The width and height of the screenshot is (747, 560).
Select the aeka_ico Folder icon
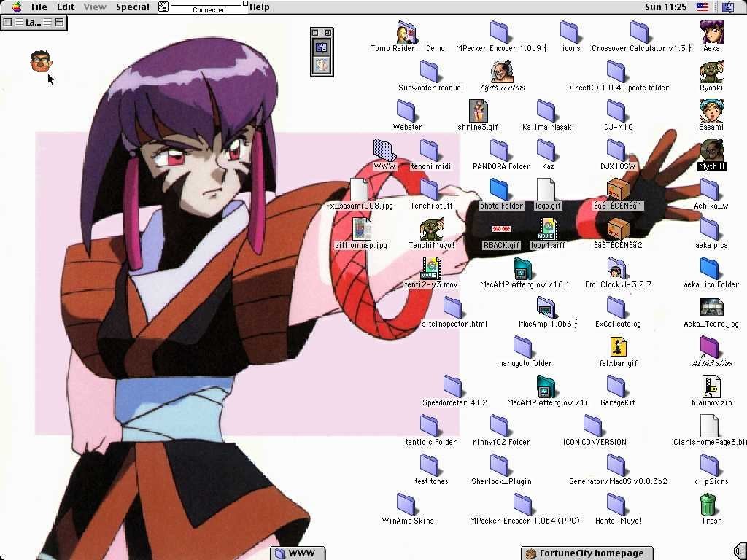click(710, 268)
